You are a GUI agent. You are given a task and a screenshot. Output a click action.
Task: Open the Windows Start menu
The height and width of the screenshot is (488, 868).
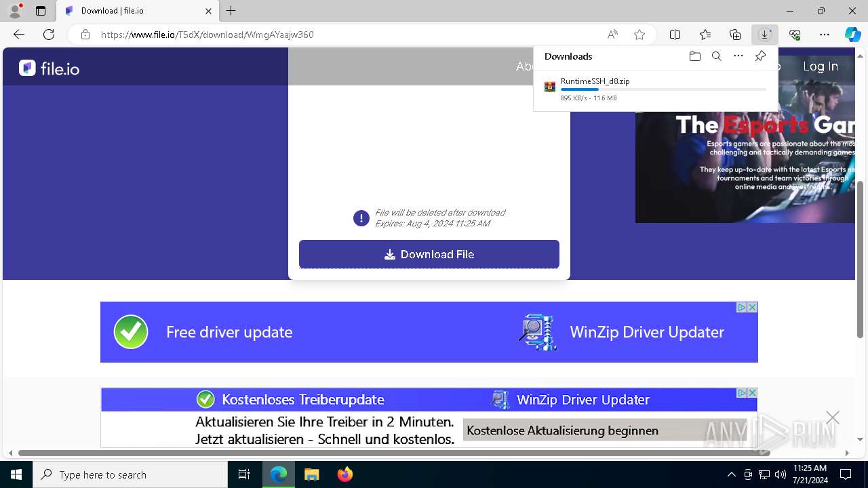[16, 474]
